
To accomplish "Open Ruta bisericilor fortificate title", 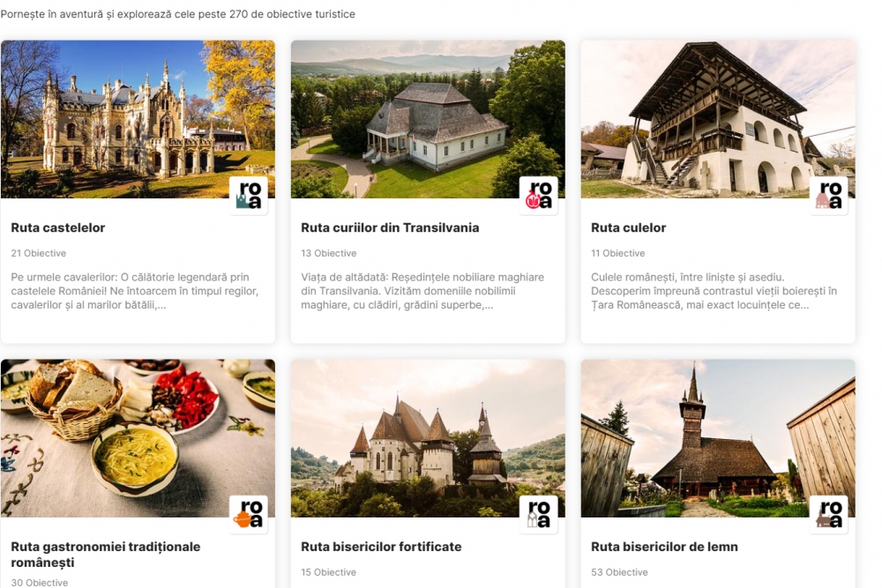I will point(381,547).
